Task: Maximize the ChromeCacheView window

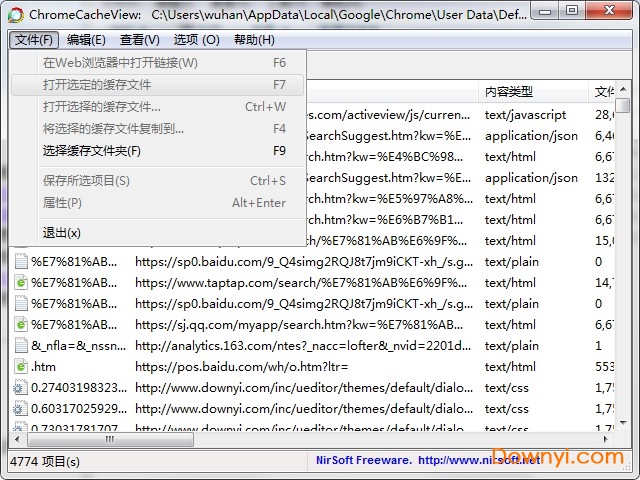Action: 572,11
